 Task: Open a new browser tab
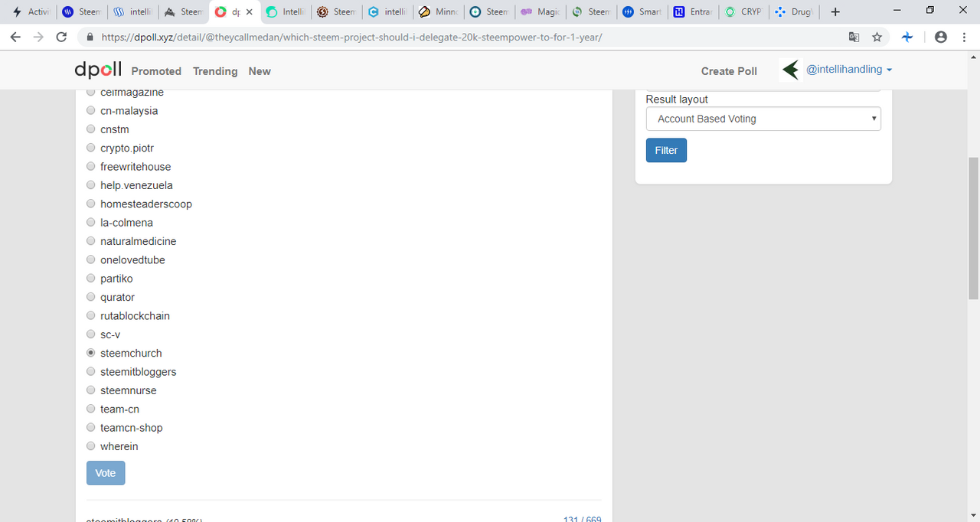click(x=835, y=11)
